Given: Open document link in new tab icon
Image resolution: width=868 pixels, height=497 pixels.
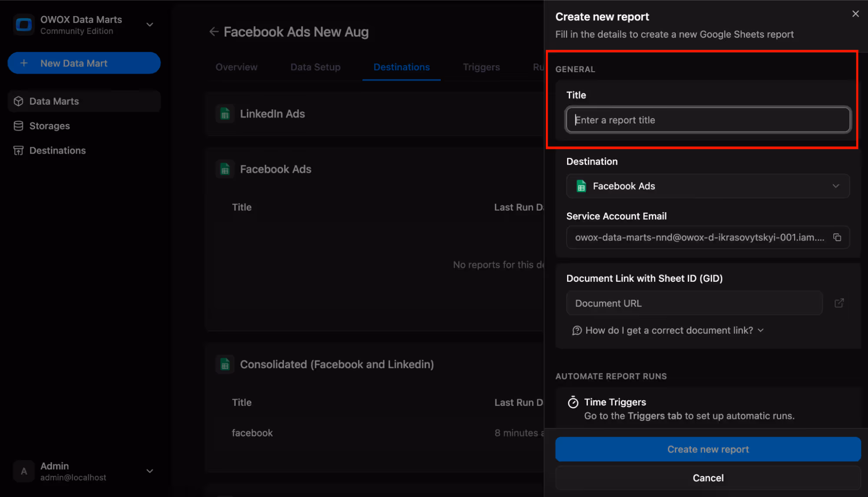Looking at the screenshot, I should click(839, 303).
